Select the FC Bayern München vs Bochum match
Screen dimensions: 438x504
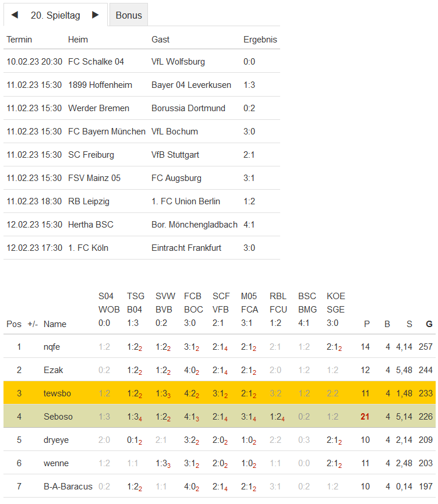pyautogui.click(x=107, y=132)
